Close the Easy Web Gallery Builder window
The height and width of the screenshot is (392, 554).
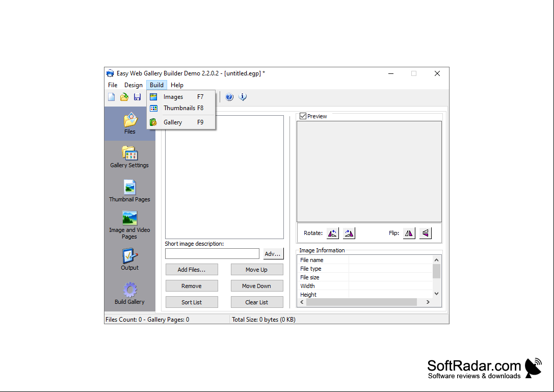pos(437,73)
